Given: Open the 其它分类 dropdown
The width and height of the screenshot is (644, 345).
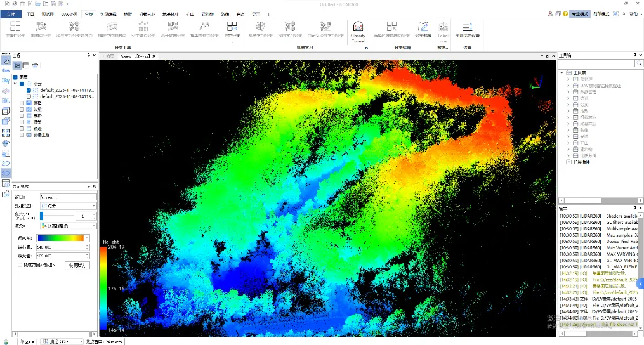Looking at the screenshot, I should [x=232, y=32].
